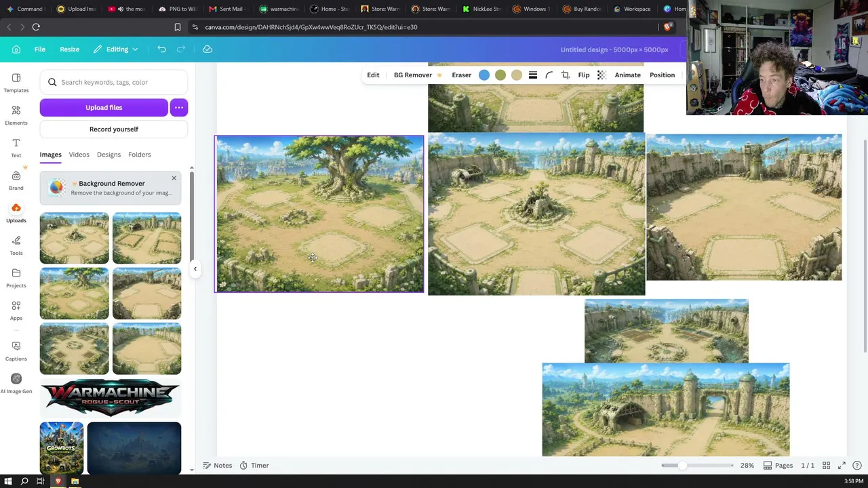Click the Record yourself button
This screenshot has height=488, width=868.
[113, 129]
